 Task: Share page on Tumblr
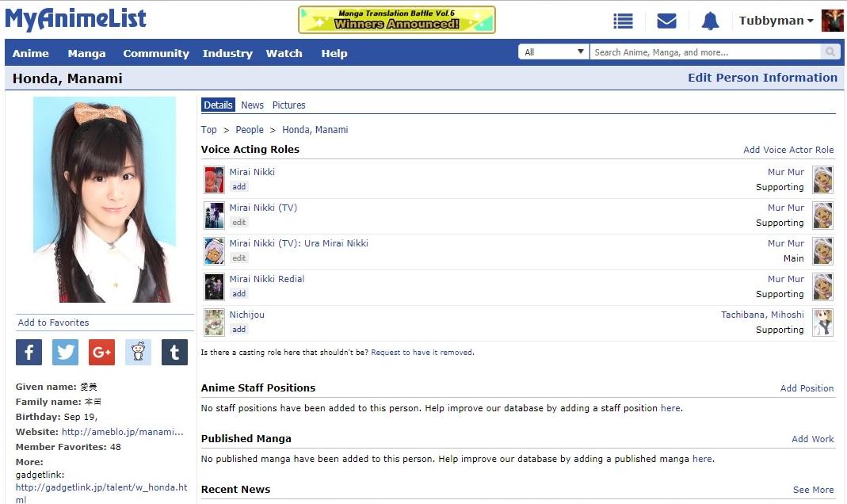pyautogui.click(x=174, y=353)
